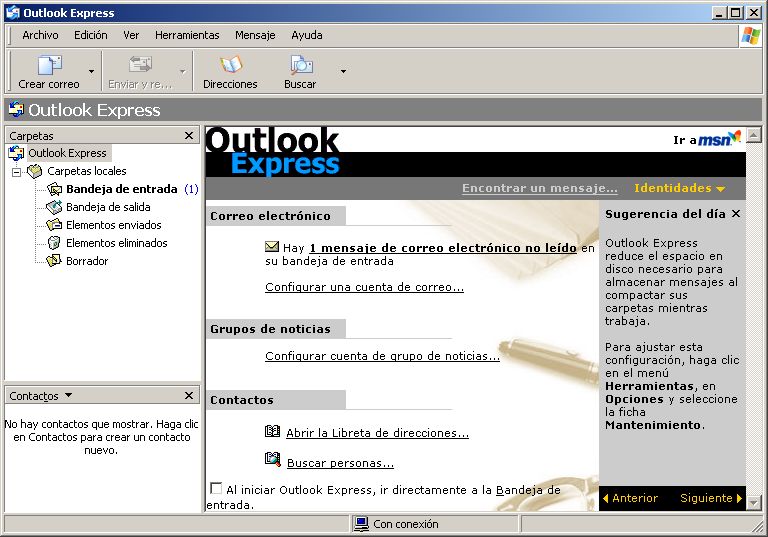Open the Ayuda menu

[x=307, y=35]
